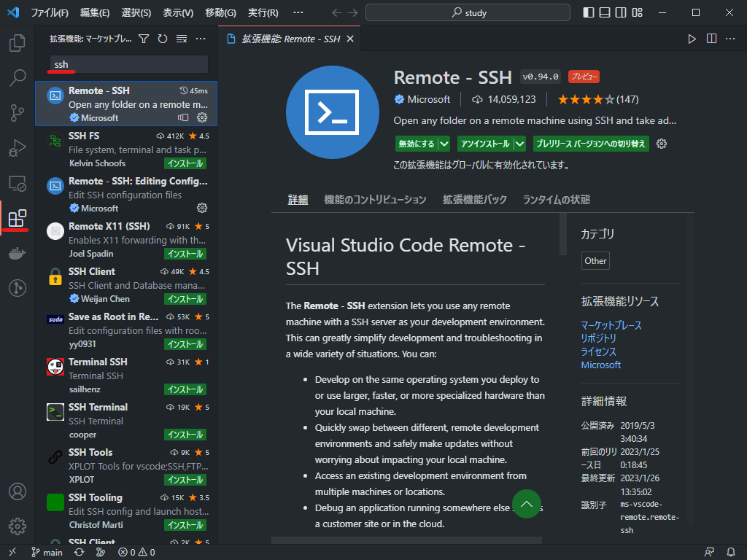Open the Run and Debug view
The image size is (747, 560).
18,147
